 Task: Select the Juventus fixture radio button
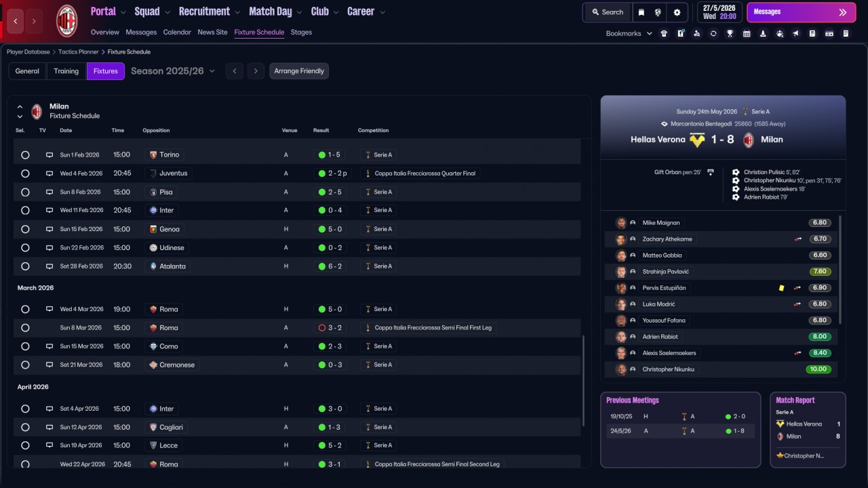(25, 174)
